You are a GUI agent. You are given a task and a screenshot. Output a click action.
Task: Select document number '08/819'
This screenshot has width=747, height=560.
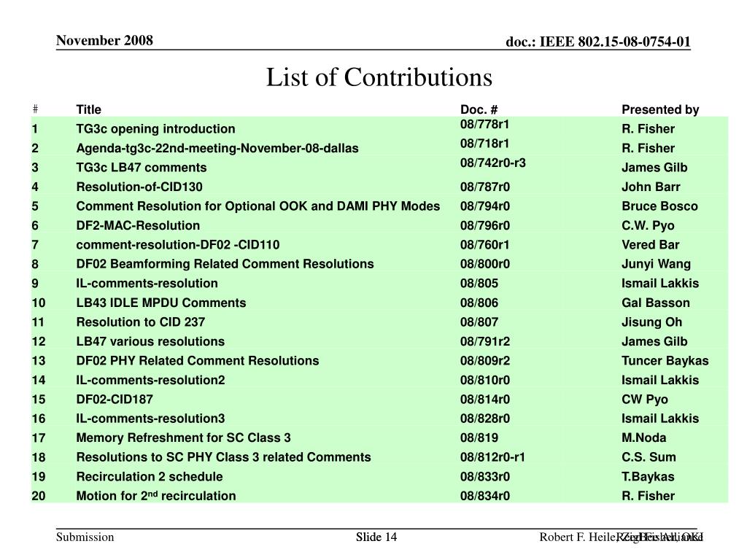479,437
